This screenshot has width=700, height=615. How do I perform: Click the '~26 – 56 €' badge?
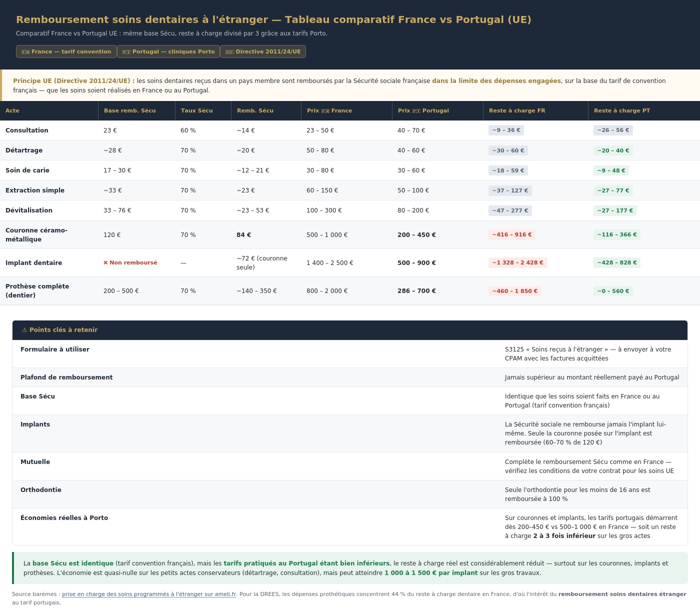click(x=613, y=130)
